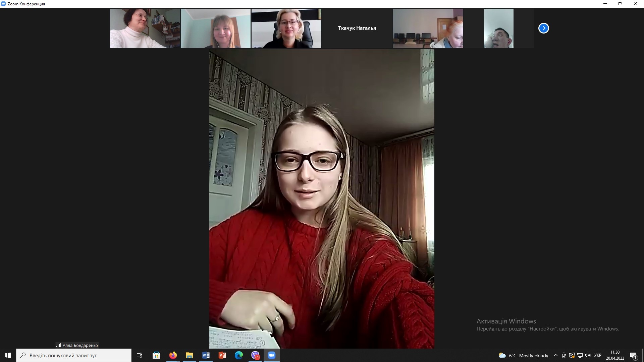The width and height of the screenshot is (644, 362).
Task: Switch to Firefox on the taskbar
Action: click(x=173, y=355)
